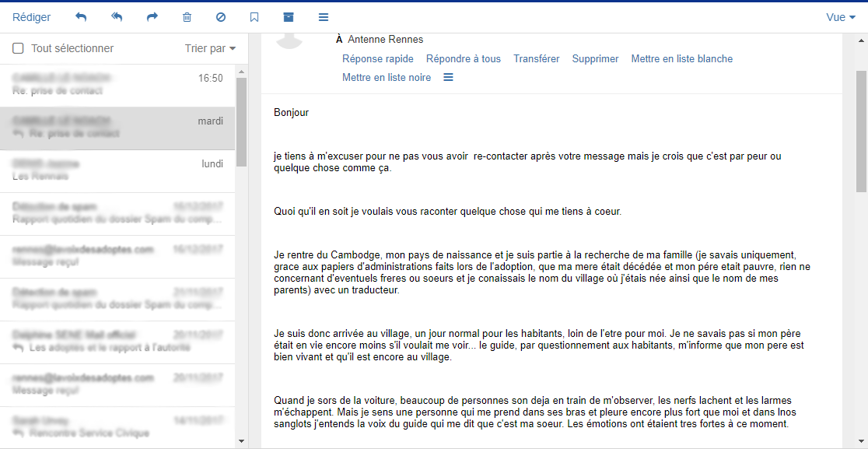
Task: Open the Les Rennais email from lundi
Action: coord(117,171)
